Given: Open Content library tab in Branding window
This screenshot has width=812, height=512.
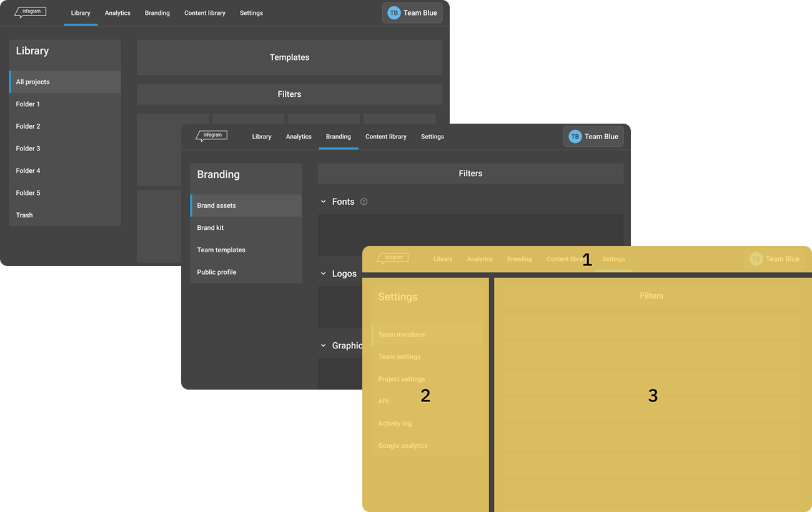Looking at the screenshot, I should 386,137.
